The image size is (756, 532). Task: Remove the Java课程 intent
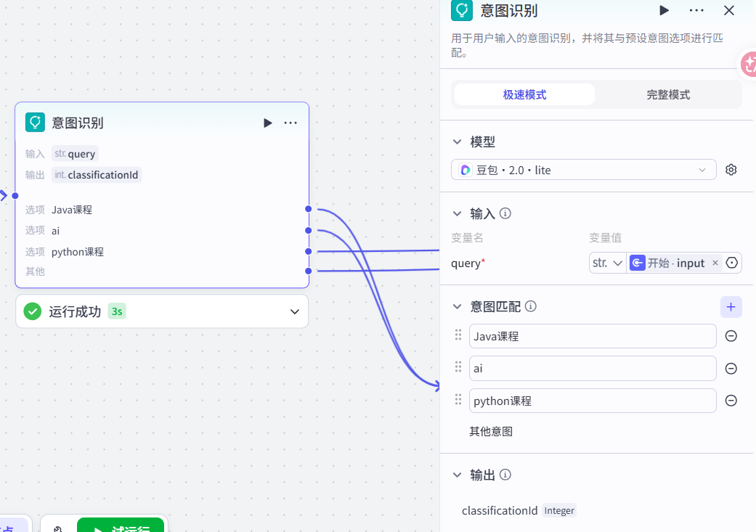[x=731, y=336]
